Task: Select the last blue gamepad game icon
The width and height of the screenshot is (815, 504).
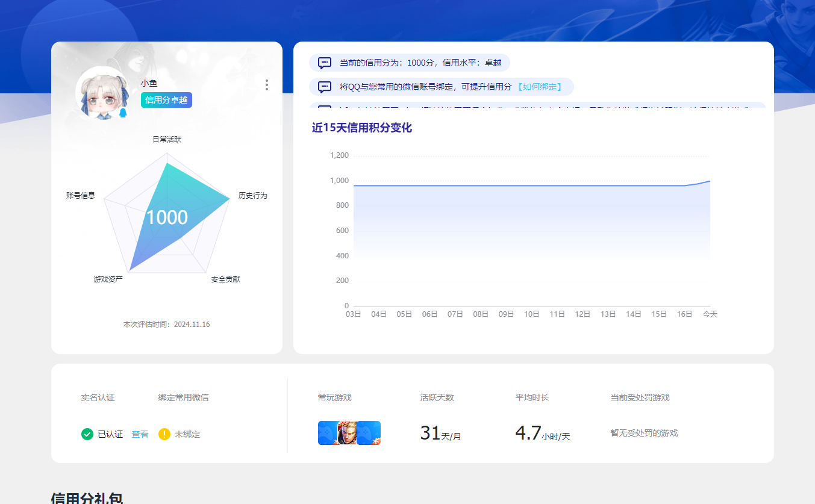Action: coord(369,433)
